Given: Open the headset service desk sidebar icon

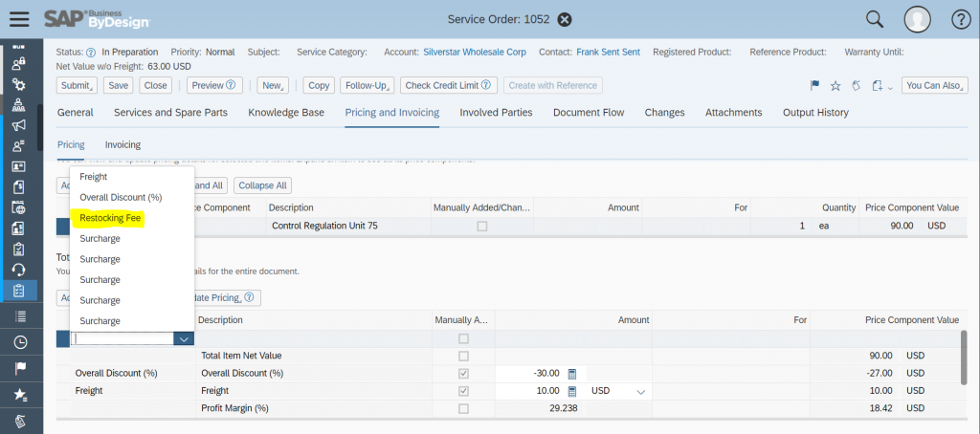Looking at the screenshot, I should (x=19, y=270).
